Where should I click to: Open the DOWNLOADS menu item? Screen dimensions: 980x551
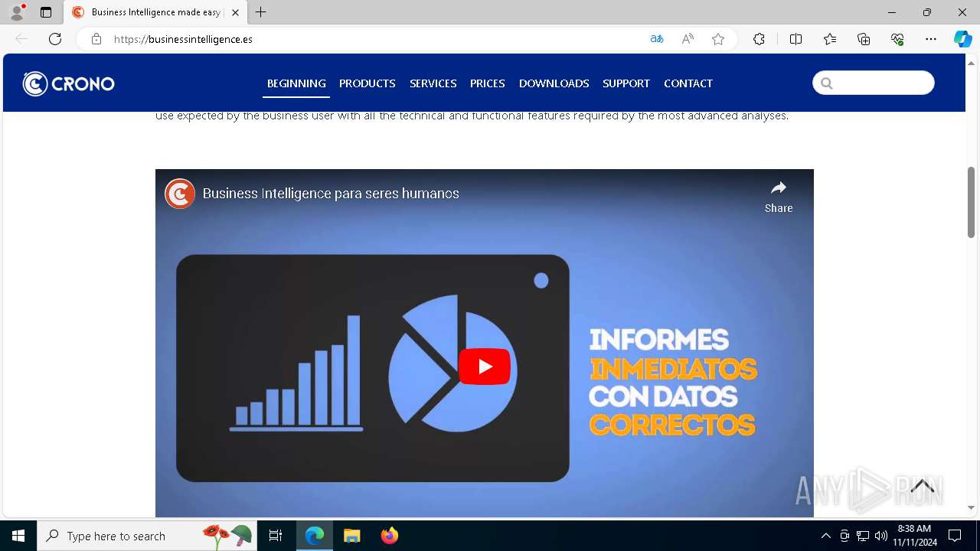coord(554,83)
